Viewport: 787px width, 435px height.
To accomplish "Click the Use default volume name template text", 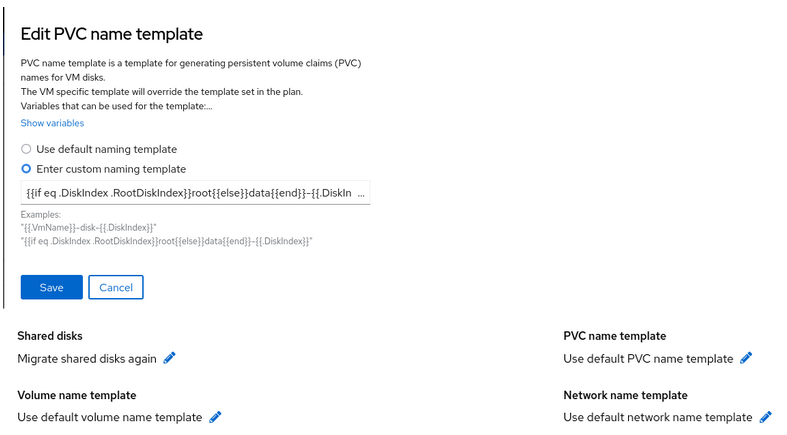I will pyautogui.click(x=110, y=417).
